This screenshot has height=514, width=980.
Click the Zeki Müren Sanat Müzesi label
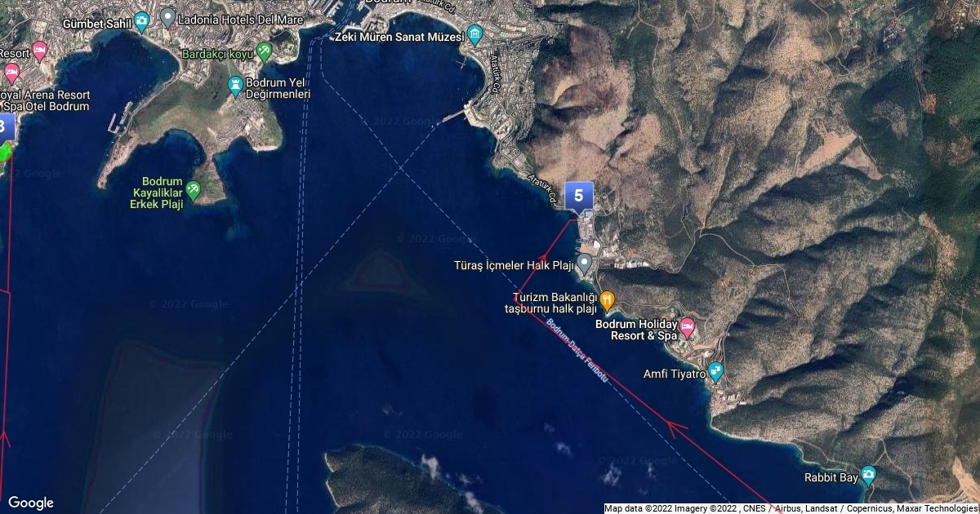pos(399,37)
